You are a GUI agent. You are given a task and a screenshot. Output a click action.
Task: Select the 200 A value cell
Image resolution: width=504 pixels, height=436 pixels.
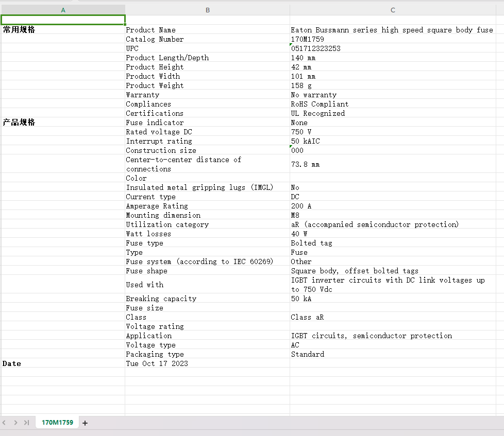click(x=393, y=206)
